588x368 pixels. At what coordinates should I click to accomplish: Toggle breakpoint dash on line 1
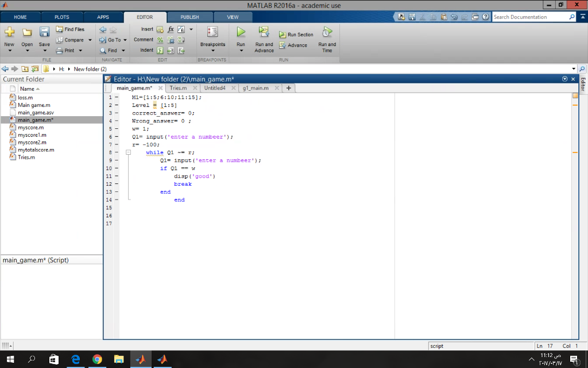tap(117, 97)
